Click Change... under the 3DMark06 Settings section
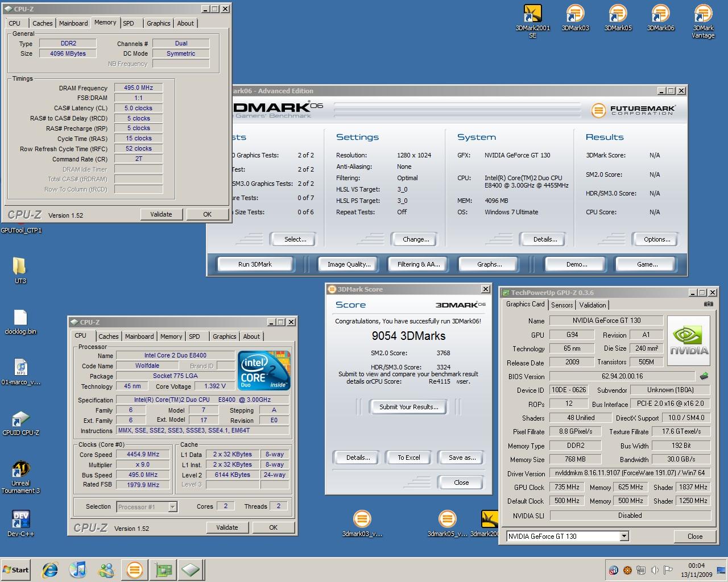The width and height of the screenshot is (728, 582). (416, 239)
